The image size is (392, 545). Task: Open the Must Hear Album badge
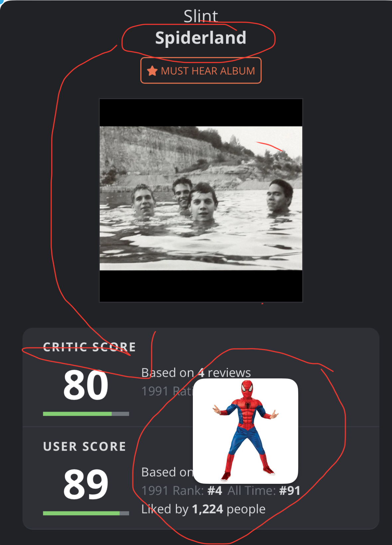201,70
